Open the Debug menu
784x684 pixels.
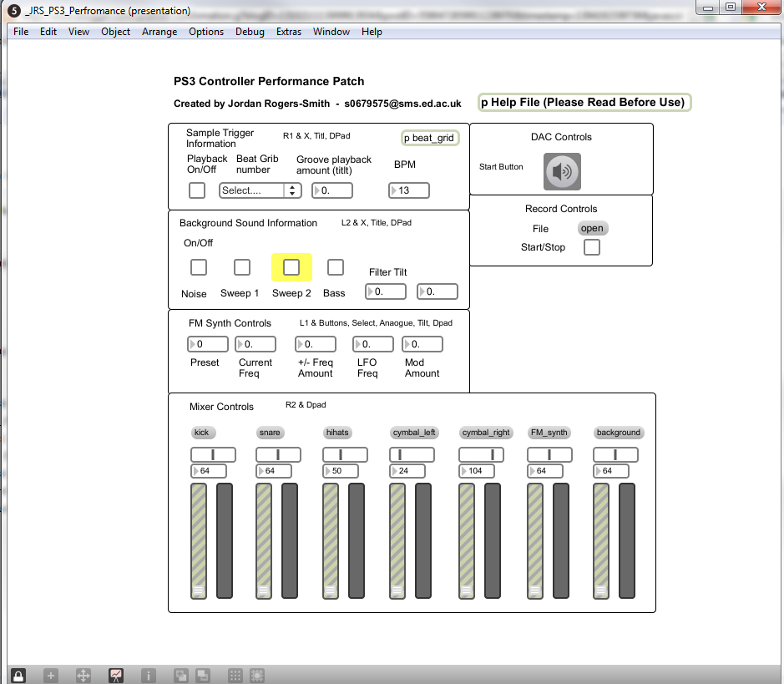coord(250,32)
